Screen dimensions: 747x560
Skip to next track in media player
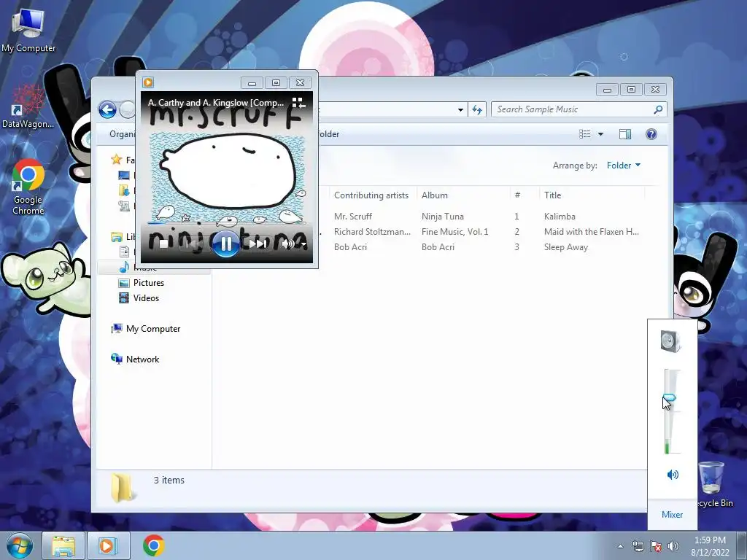[258, 244]
